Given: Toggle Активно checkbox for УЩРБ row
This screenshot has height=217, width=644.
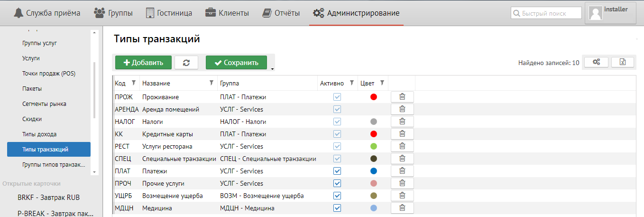Looking at the screenshot, I should 337,196.
